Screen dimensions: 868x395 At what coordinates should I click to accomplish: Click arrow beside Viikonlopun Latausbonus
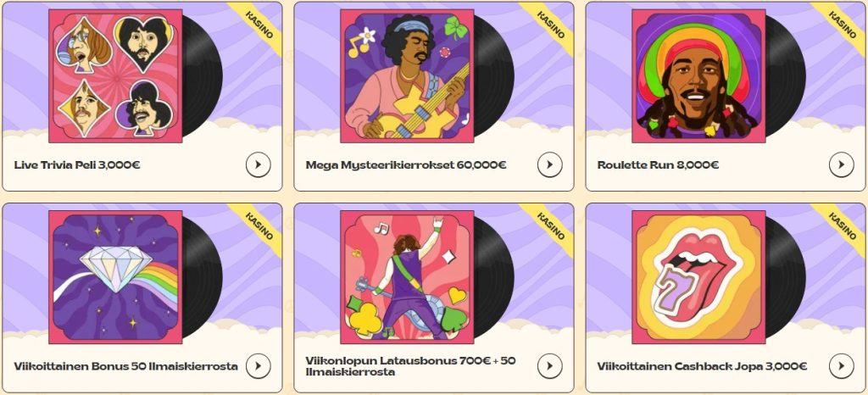coord(549,365)
